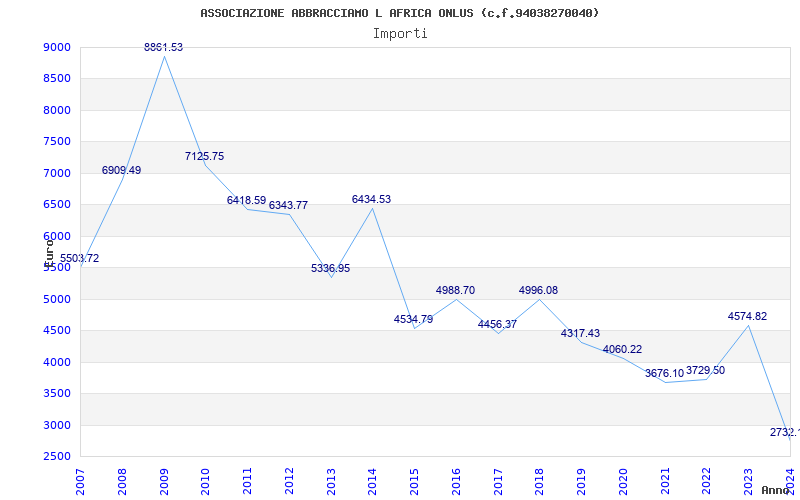Select the data label 6343.77

(288, 206)
